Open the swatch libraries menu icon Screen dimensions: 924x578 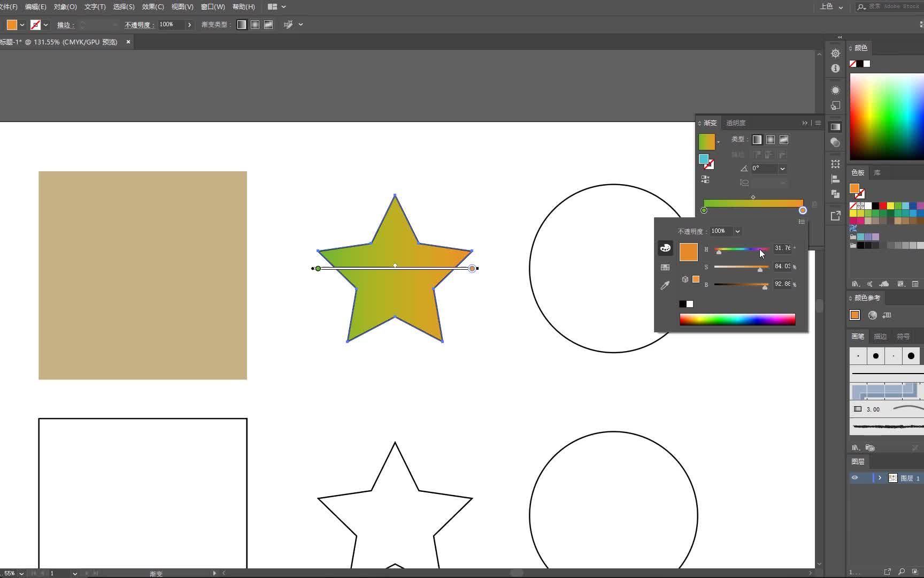coord(856,284)
